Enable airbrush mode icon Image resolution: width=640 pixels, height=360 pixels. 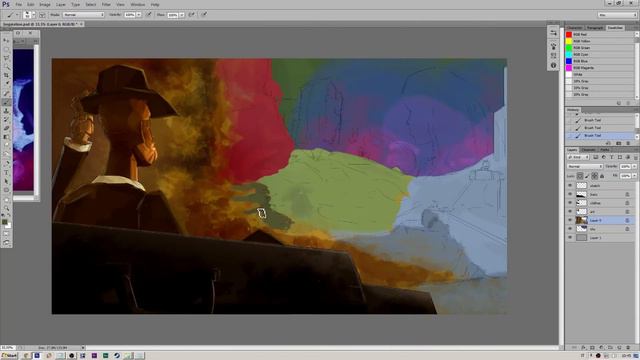click(x=191, y=15)
